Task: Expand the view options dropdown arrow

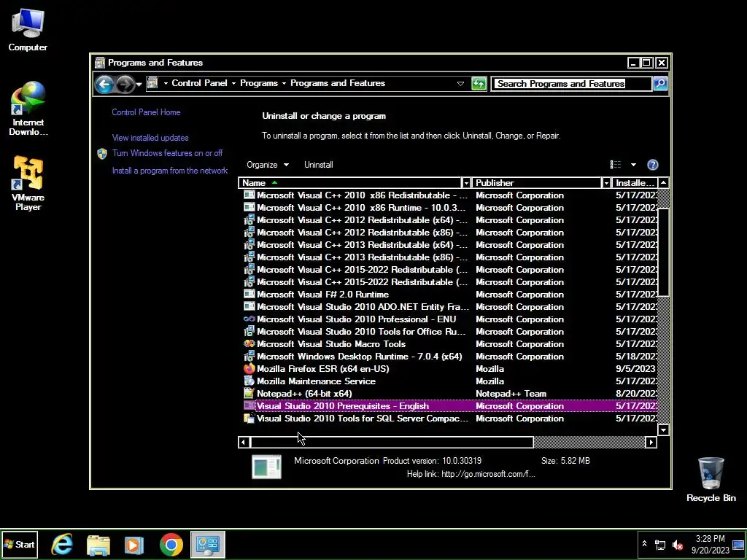Action: point(633,165)
